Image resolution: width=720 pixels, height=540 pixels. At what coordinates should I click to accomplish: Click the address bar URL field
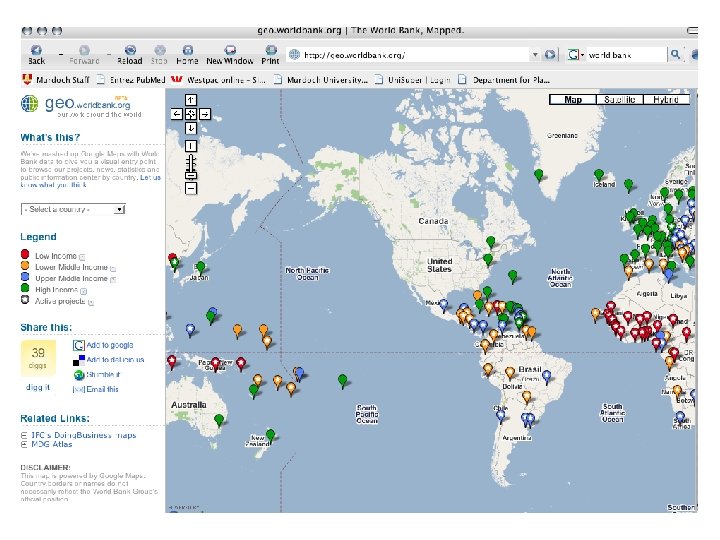point(409,55)
